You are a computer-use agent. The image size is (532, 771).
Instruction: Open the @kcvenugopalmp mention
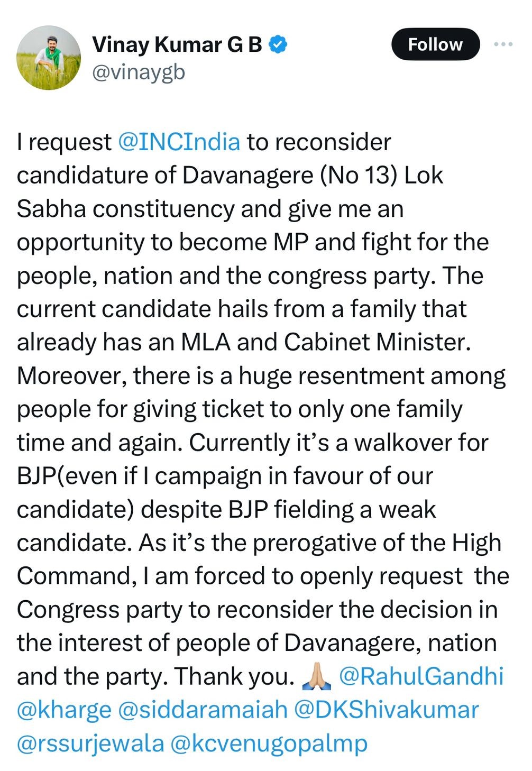click(x=269, y=744)
